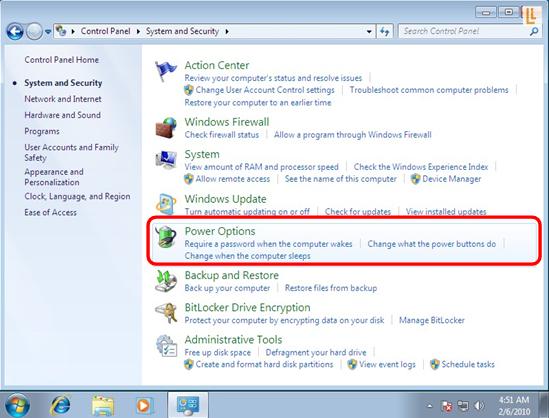This screenshot has height=418, width=549.
Task: Expand the arrow after System and Security
Action: click(227, 32)
